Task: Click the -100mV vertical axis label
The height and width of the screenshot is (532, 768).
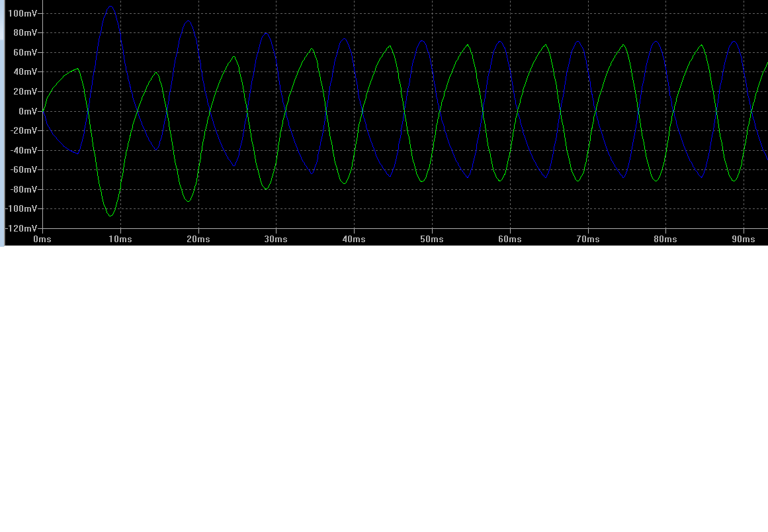Action: tap(21, 208)
